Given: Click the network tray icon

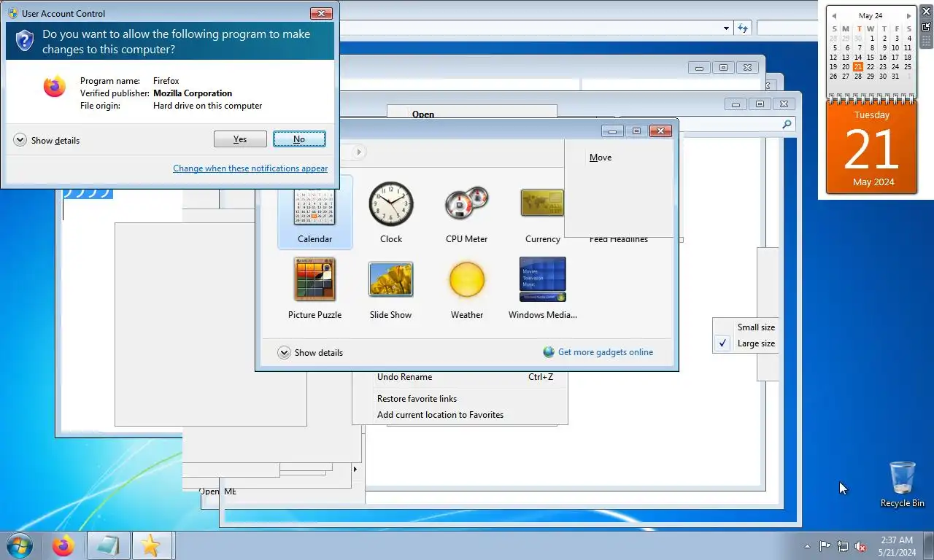Looking at the screenshot, I should [x=843, y=546].
